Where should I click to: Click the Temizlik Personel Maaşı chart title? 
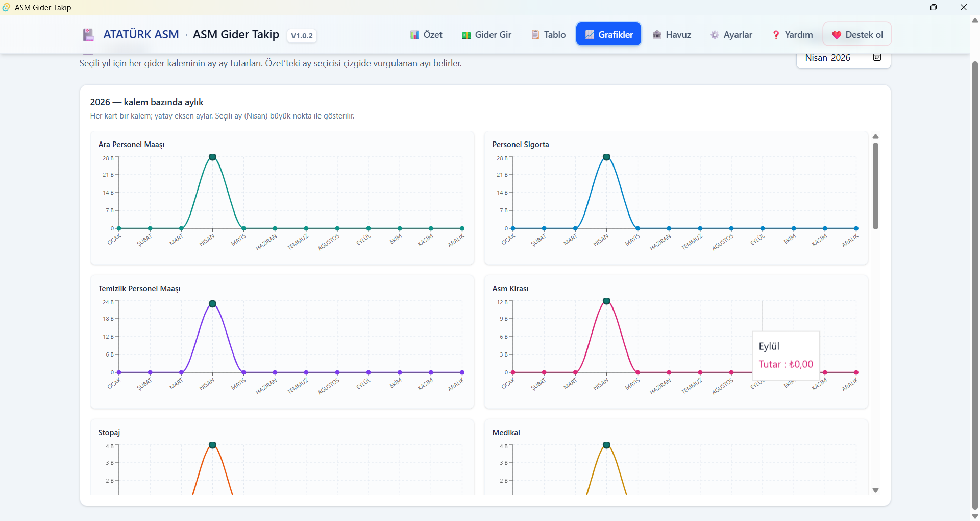pos(139,289)
